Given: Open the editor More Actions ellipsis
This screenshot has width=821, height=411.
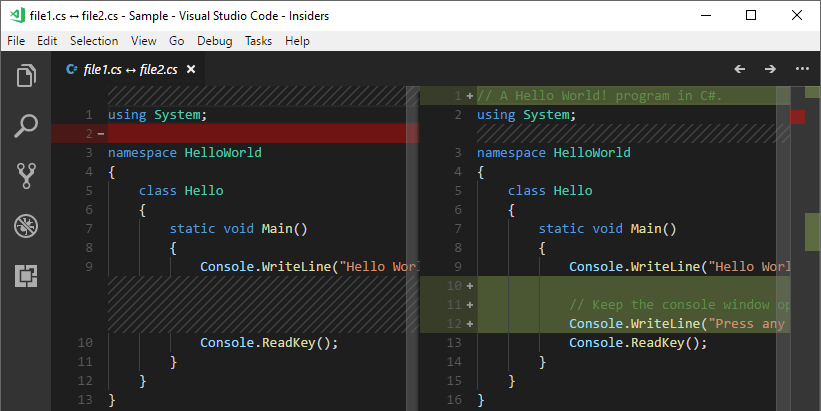Looking at the screenshot, I should [801, 69].
